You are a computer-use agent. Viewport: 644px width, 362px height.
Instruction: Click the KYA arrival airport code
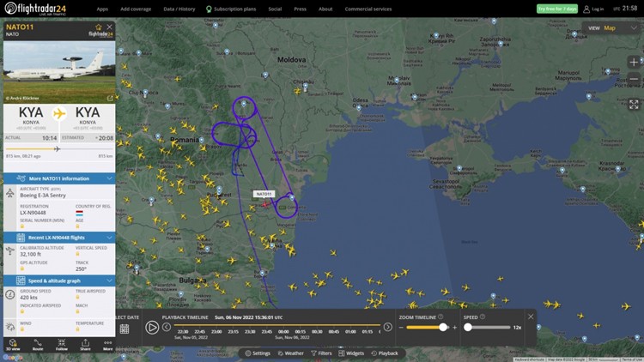[x=88, y=112]
